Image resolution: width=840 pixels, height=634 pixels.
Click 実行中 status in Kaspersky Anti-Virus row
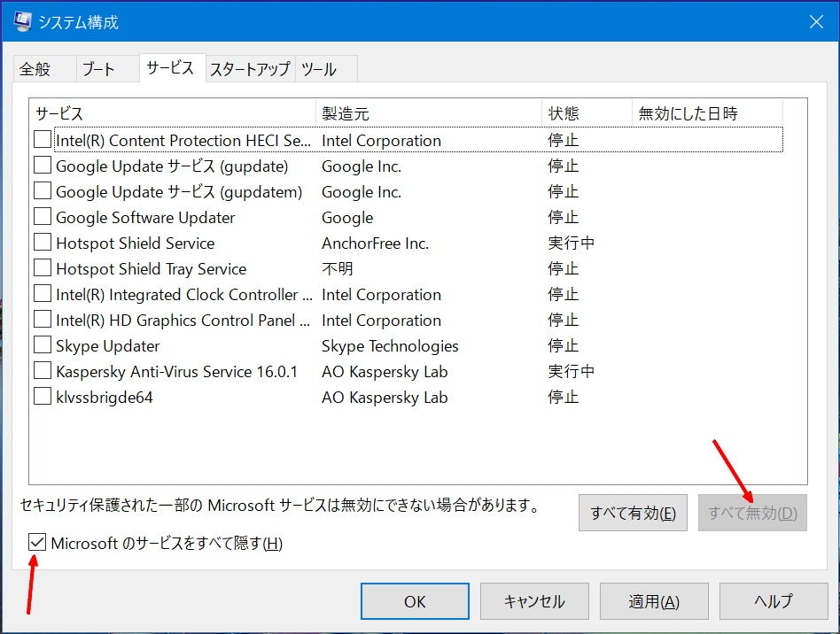(x=571, y=371)
